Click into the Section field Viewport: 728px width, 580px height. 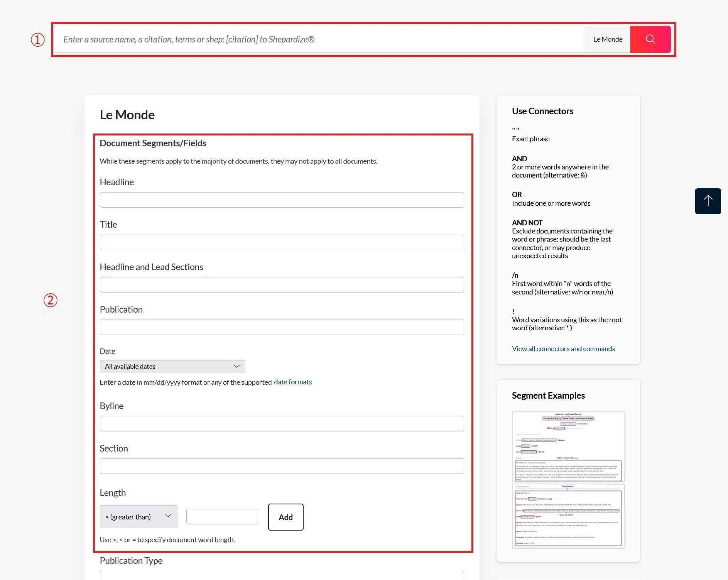pyautogui.click(x=282, y=466)
